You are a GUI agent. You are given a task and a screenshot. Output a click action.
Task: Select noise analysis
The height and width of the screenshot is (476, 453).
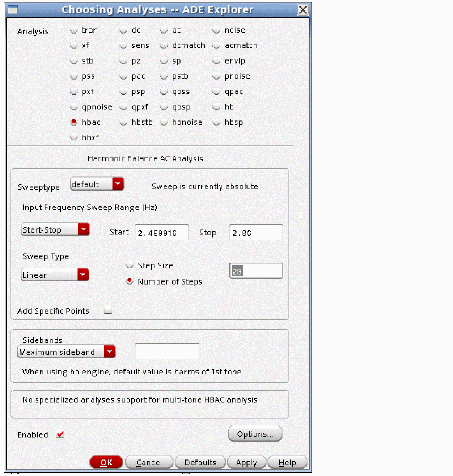(216, 30)
